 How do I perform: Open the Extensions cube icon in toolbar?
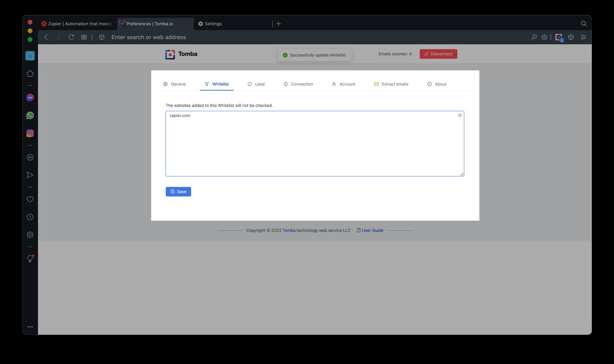pos(571,37)
